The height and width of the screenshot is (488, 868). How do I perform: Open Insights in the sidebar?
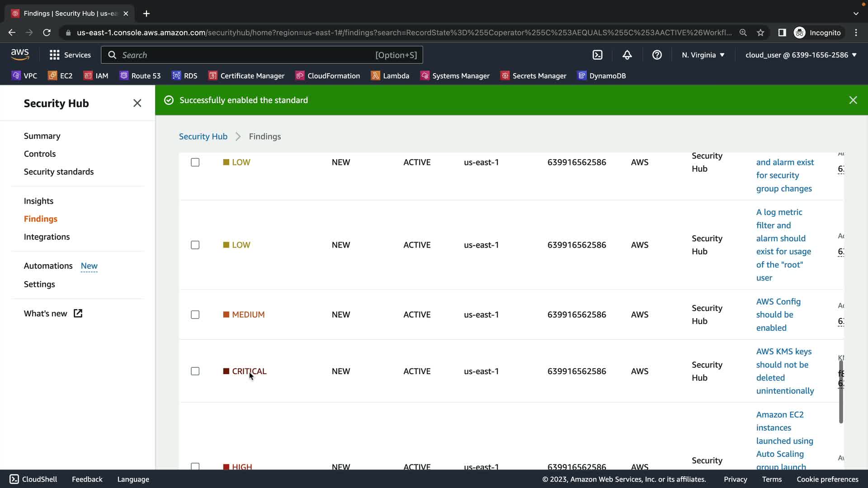coord(38,201)
